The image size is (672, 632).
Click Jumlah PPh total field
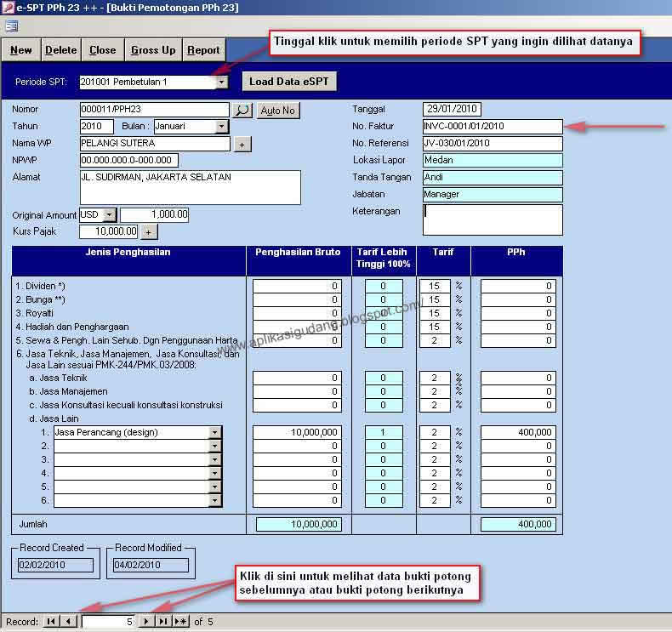(518, 525)
